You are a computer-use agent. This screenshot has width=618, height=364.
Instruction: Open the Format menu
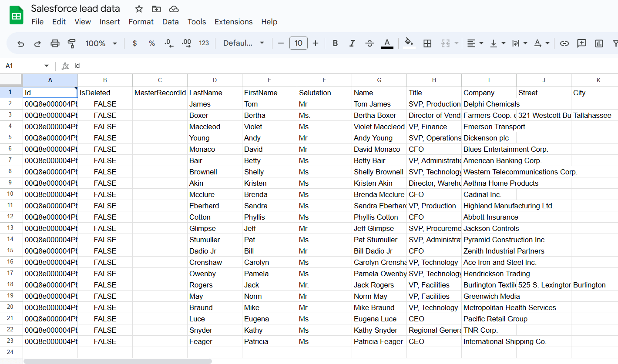tap(141, 22)
